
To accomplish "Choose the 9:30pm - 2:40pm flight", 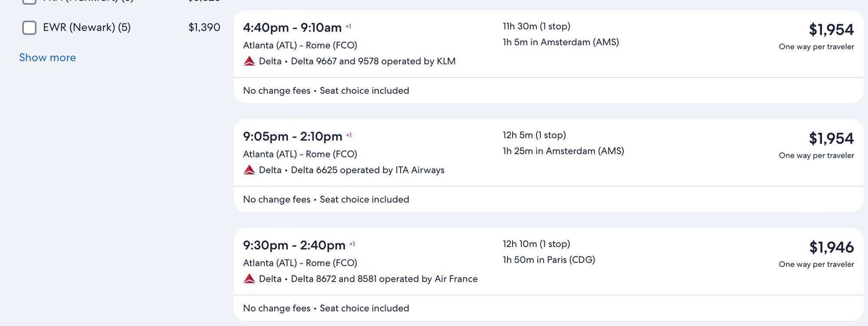I will click(294, 245).
